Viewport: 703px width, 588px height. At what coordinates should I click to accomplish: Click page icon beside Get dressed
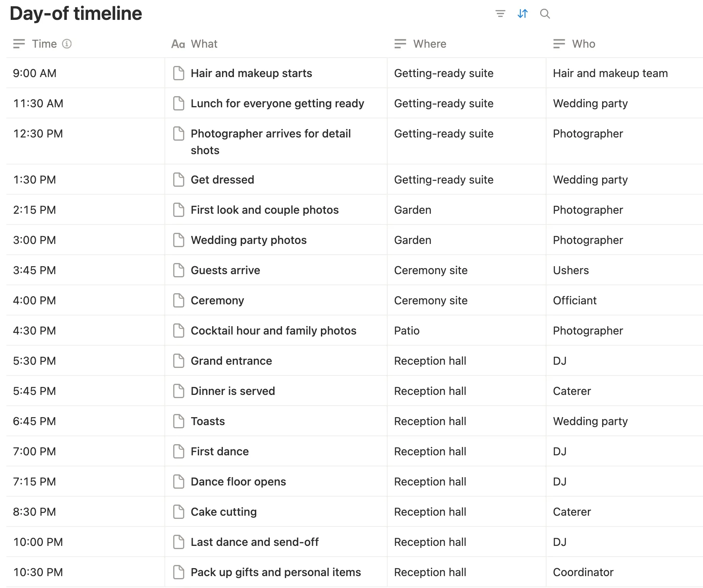click(179, 180)
